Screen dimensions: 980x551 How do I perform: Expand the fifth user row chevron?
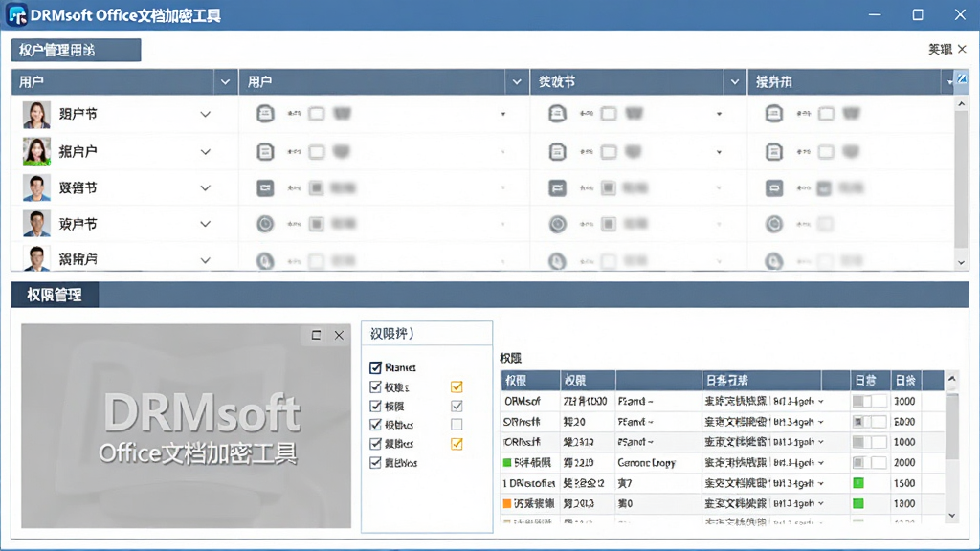[x=205, y=260]
